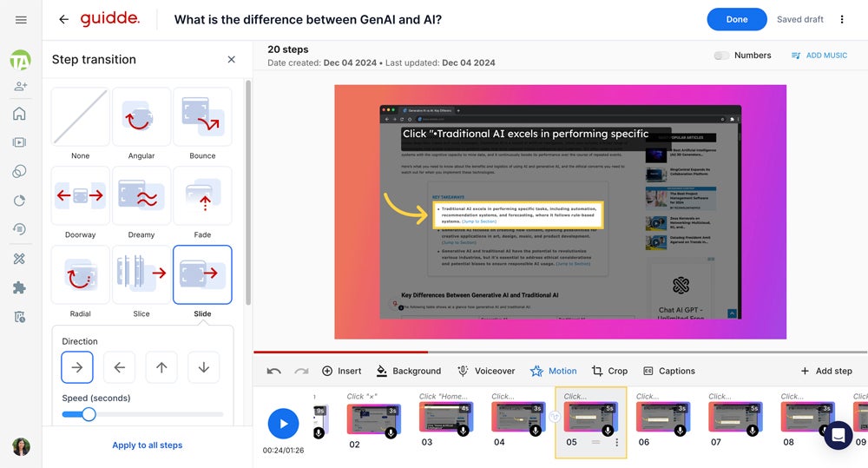The height and width of the screenshot is (468, 868).
Task: Click the blue Done button
Action: [x=737, y=19]
